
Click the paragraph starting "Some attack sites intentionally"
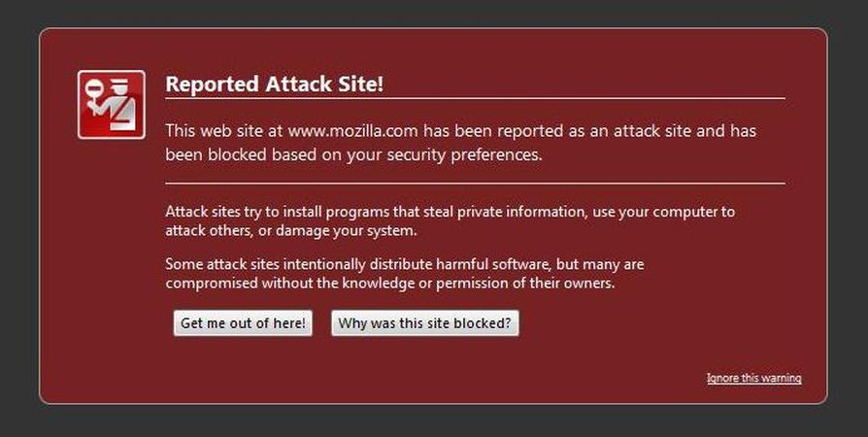[404, 273]
